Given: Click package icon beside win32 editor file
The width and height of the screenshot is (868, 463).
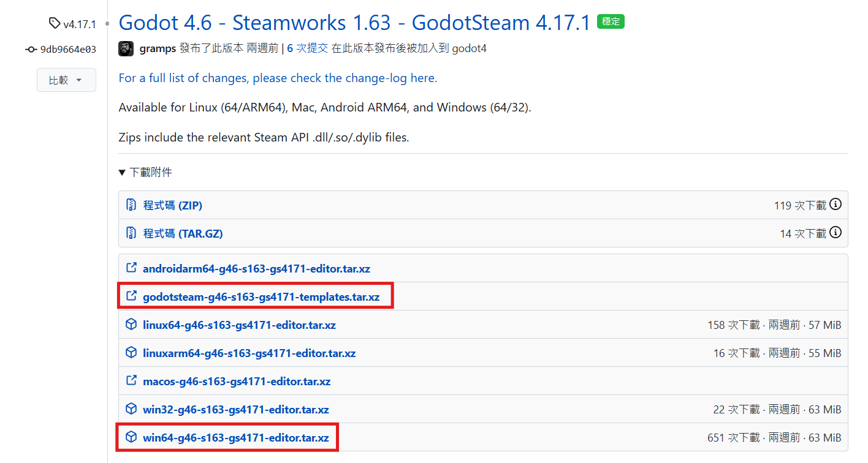Looking at the screenshot, I should coord(131,409).
